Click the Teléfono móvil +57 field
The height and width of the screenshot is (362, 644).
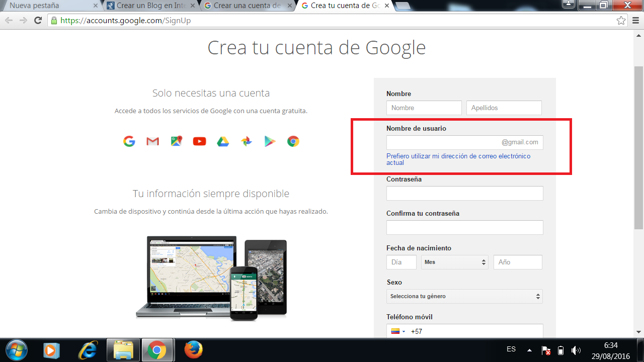[465, 331]
